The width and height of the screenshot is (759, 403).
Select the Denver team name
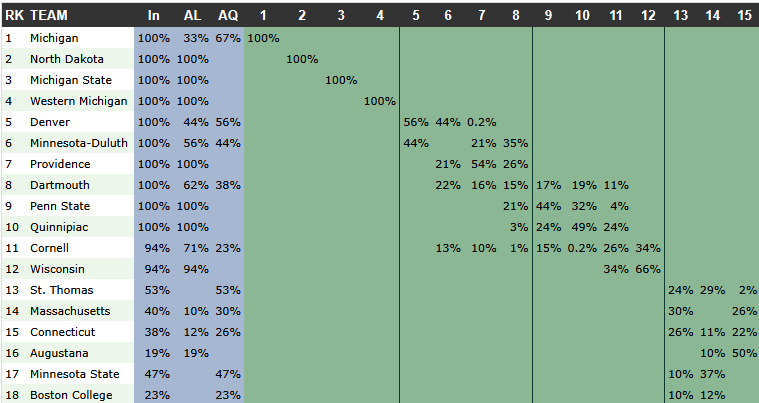(50, 122)
